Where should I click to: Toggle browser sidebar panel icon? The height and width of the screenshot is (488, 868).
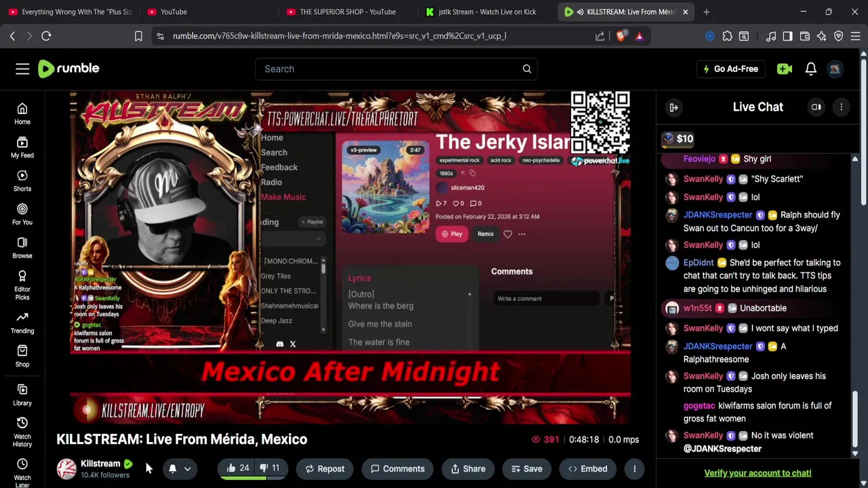pyautogui.click(x=787, y=36)
